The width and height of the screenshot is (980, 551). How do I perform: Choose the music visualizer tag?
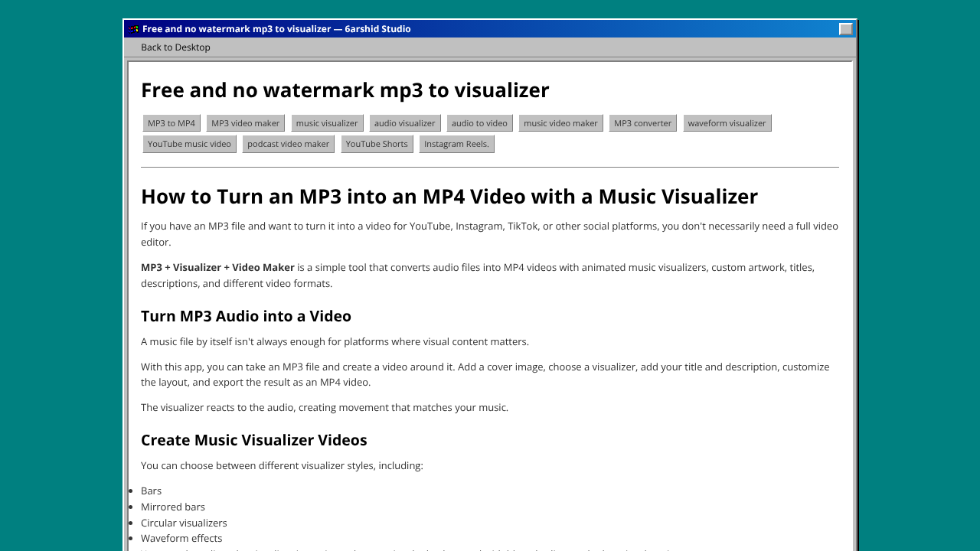click(x=327, y=123)
